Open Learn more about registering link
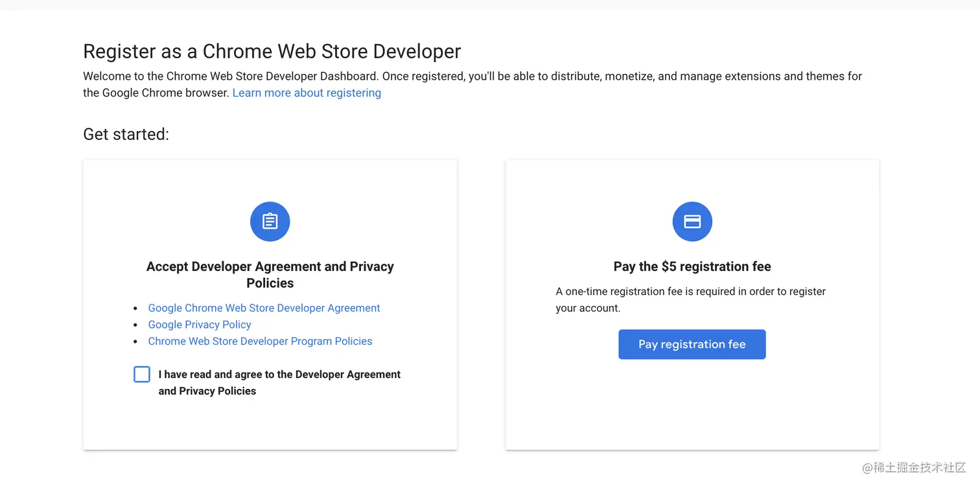Screen dimensions: 980x488 coord(307,93)
